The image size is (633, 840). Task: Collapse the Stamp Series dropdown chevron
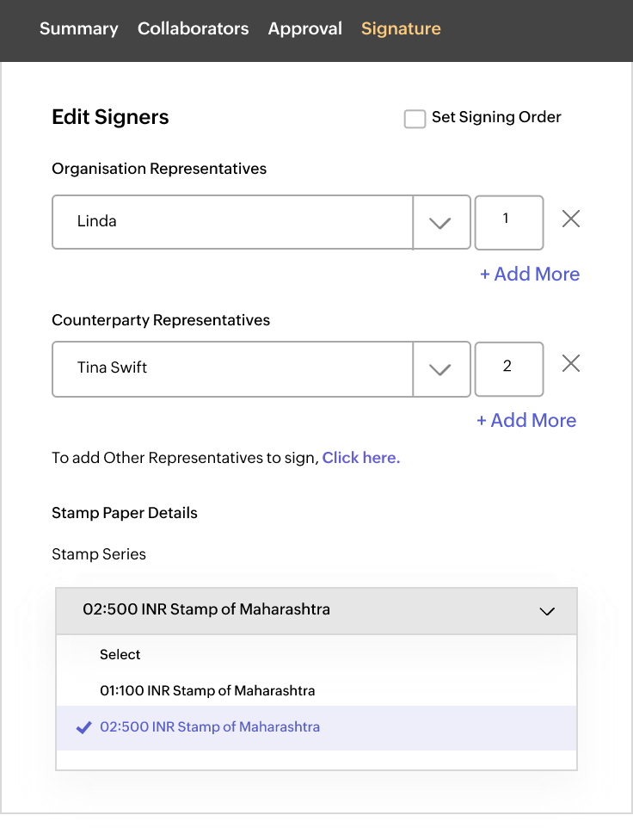click(x=547, y=611)
